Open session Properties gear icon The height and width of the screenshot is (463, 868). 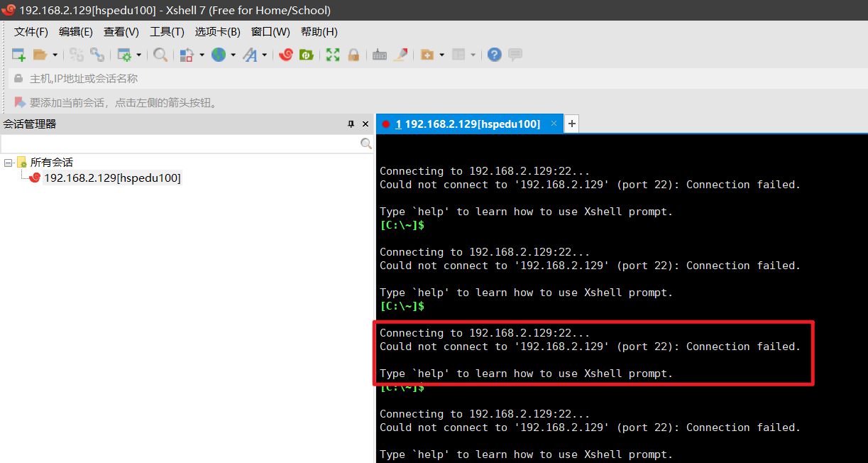tap(124, 55)
